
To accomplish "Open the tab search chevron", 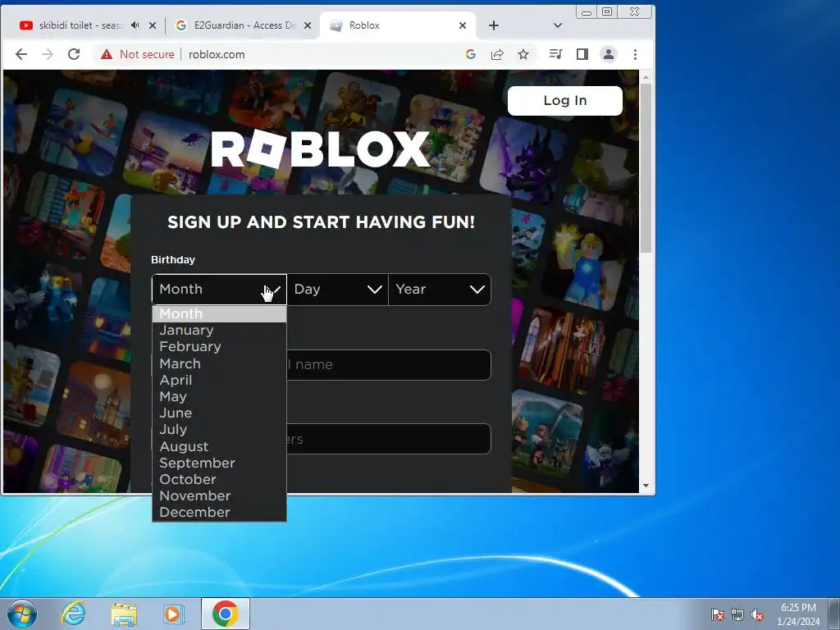I will [x=558, y=25].
